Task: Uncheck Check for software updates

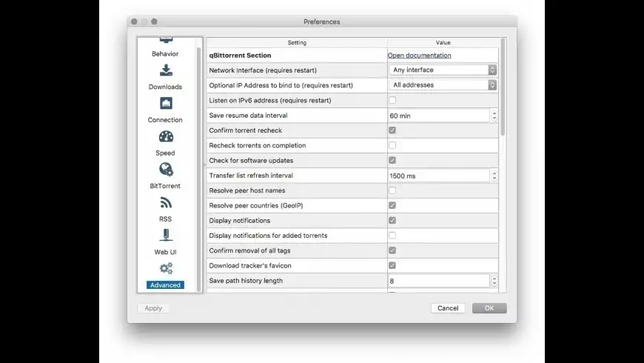Action: pos(392,160)
